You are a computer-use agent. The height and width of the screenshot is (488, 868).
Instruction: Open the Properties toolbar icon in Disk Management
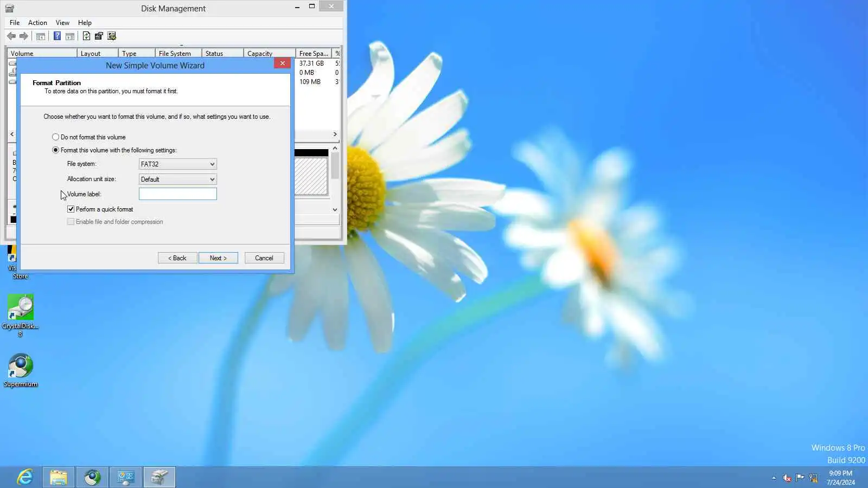(99, 36)
